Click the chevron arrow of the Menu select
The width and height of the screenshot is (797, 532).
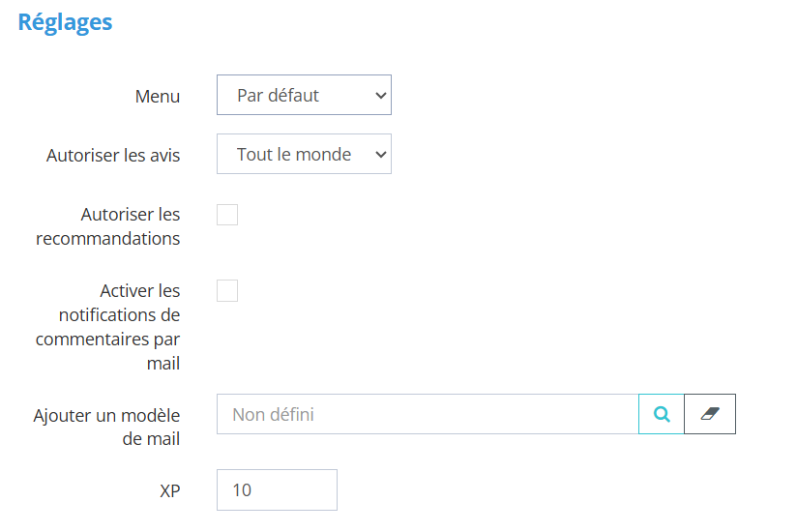pyautogui.click(x=380, y=95)
